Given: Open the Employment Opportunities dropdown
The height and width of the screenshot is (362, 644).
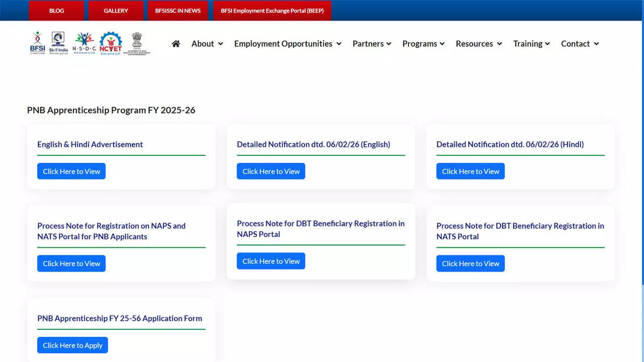Looking at the screenshot, I should pos(283,44).
